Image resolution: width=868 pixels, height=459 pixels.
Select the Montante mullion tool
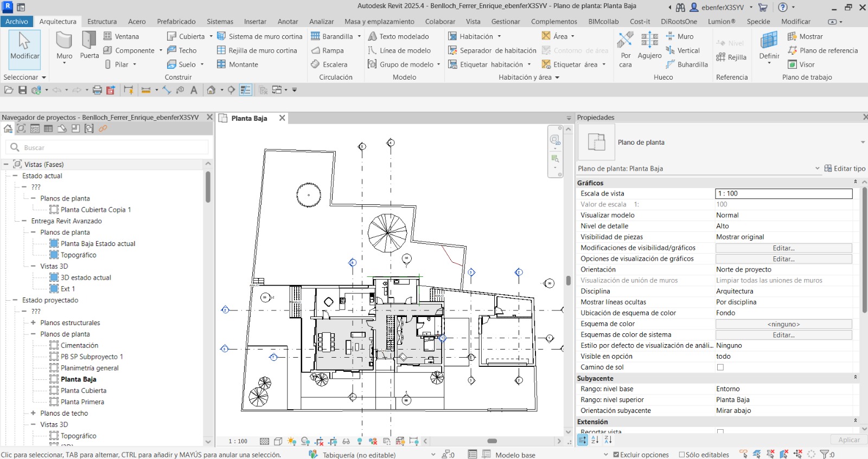click(x=238, y=64)
